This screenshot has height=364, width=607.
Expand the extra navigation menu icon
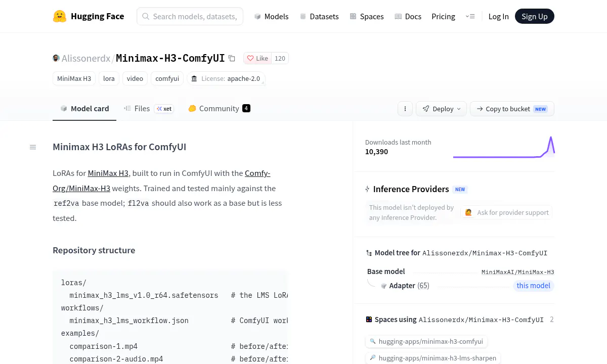click(470, 16)
